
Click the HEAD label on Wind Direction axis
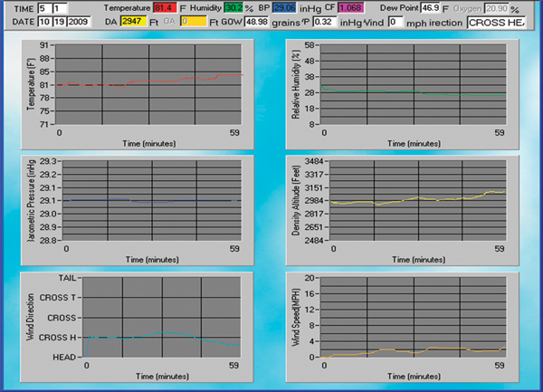click(64, 357)
